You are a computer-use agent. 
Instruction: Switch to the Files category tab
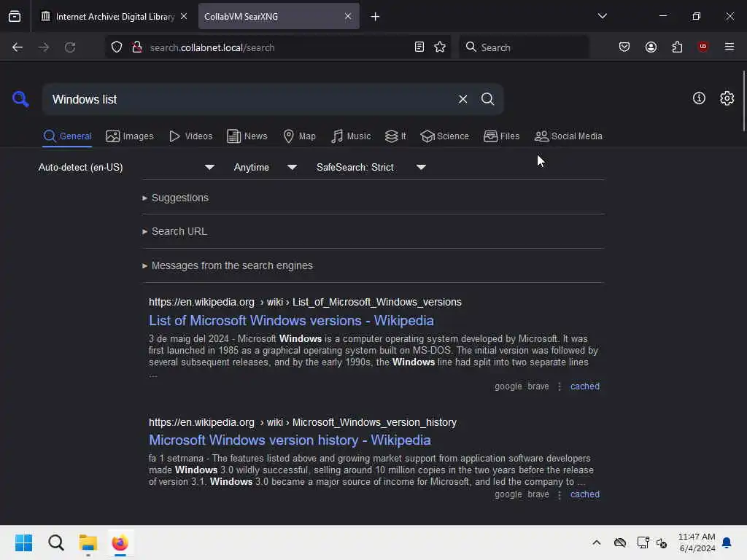point(501,136)
